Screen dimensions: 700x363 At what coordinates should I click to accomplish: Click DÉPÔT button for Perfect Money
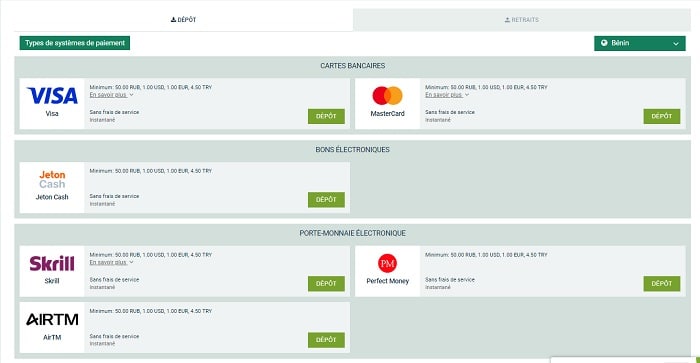pos(662,284)
